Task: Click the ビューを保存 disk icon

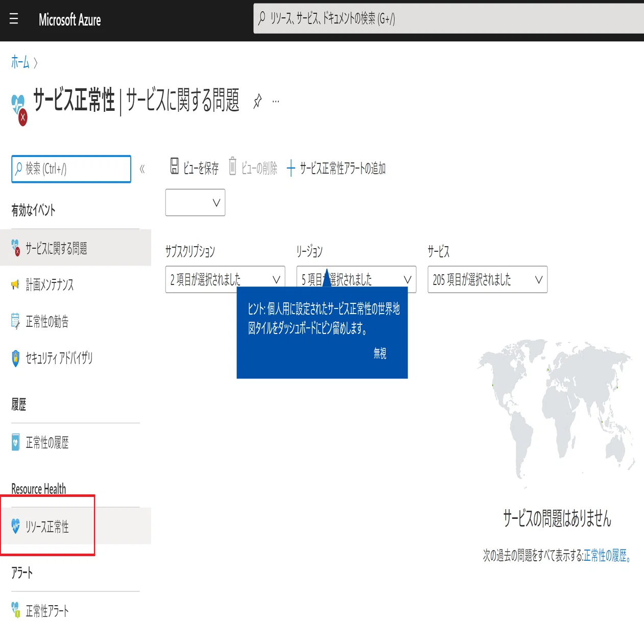Action: tap(174, 166)
